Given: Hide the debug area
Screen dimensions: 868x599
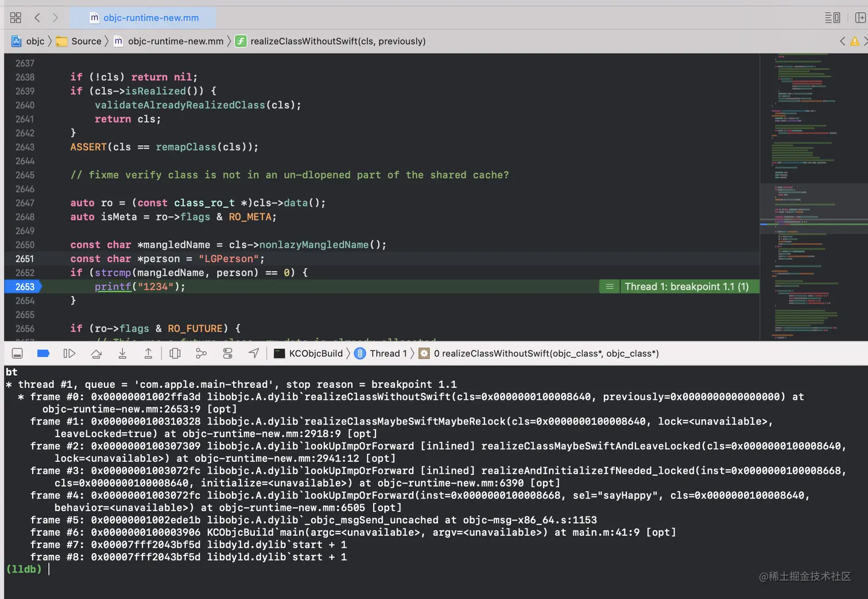Looking at the screenshot, I should (17, 353).
